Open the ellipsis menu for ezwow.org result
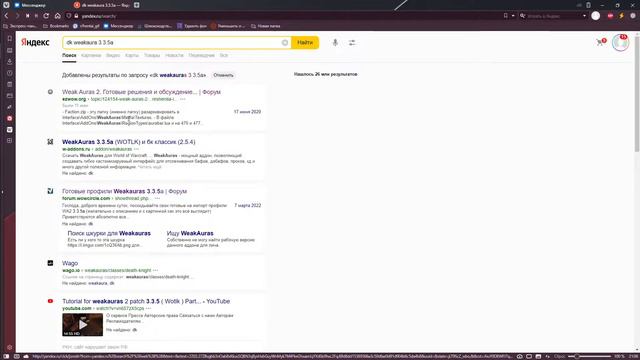640x360 pixels. 182,99
